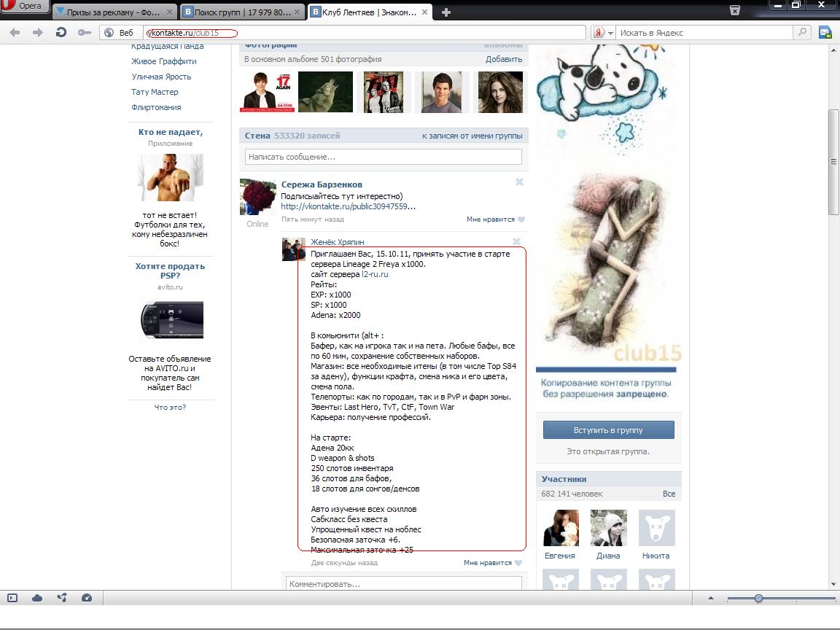Click the search magnifier icon
The width and height of the screenshot is (840, 630).
(x=801, y=32)
